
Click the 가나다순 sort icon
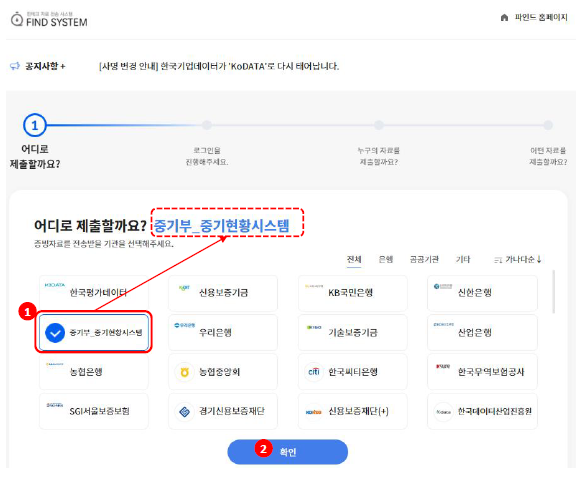498,261
